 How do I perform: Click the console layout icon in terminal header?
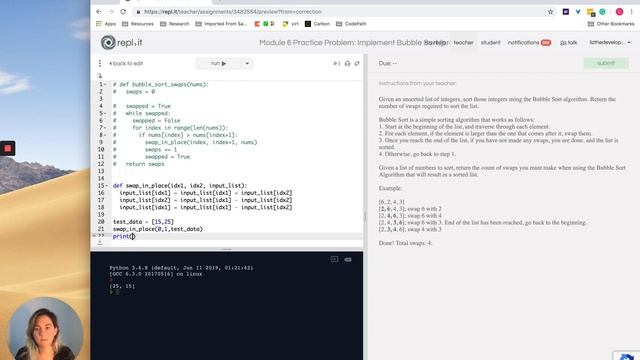coord(334,259)
